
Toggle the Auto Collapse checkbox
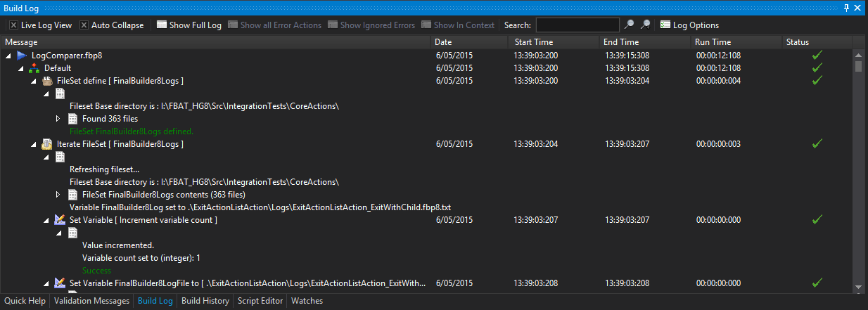84,25
